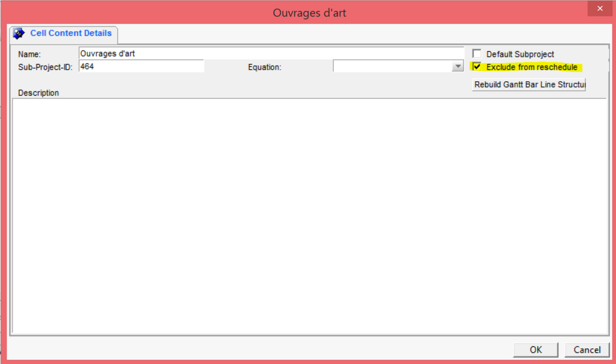The height and width of the screenshot is (364, 616).
Task: Click the highlighted Exclude from reschedule label
Action: 532,67
